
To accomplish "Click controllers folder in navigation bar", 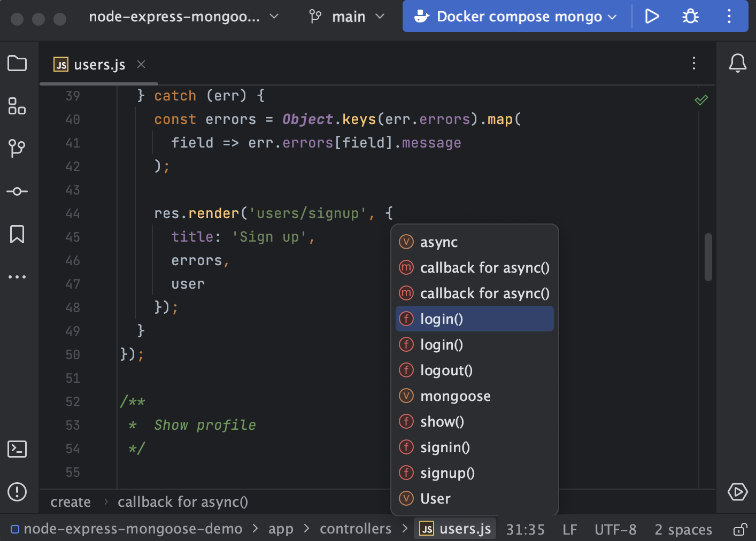I will point(356,529).
